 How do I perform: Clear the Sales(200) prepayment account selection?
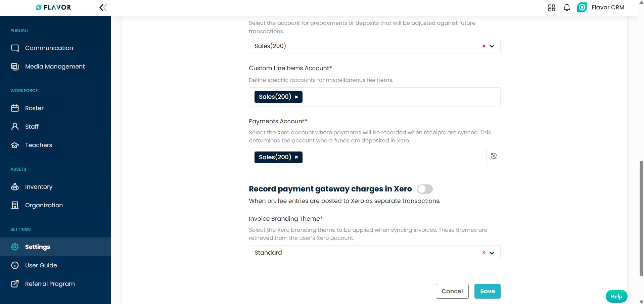click(x=484, y=46)
